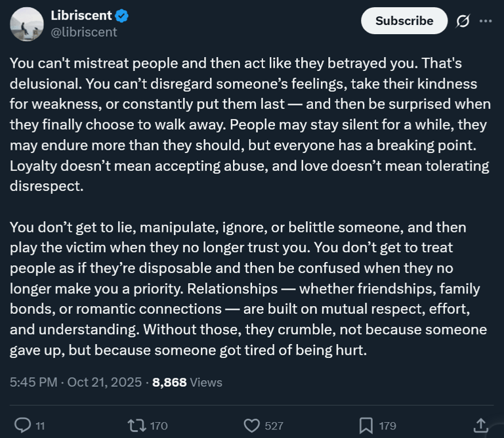Click the reply count of 11
This screenshot has width=504, height=438.
click(x=40, y=426)
